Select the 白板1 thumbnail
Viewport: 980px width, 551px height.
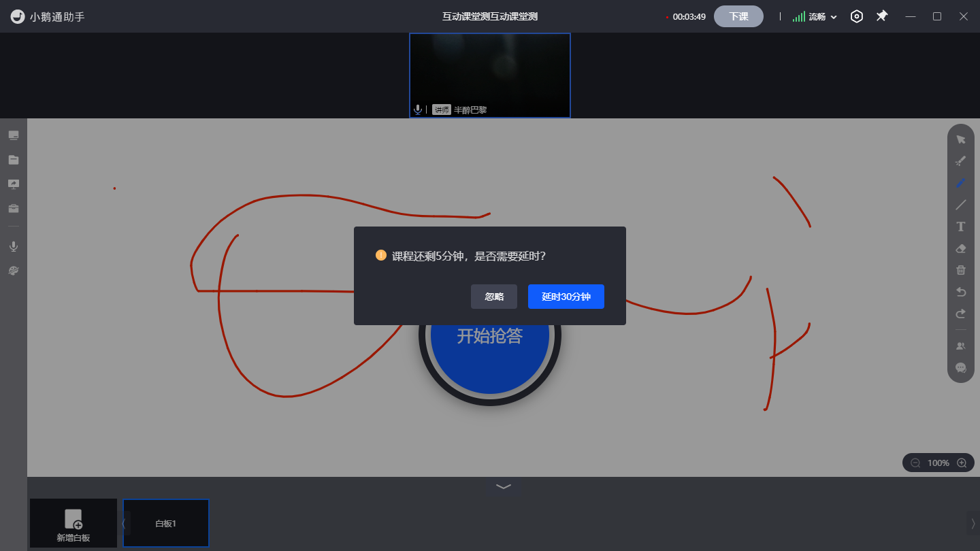point(166,523)
